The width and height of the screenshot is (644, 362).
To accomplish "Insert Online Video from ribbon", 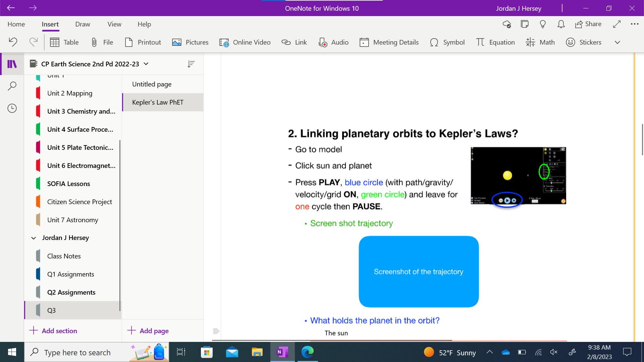I will (245, 42).
